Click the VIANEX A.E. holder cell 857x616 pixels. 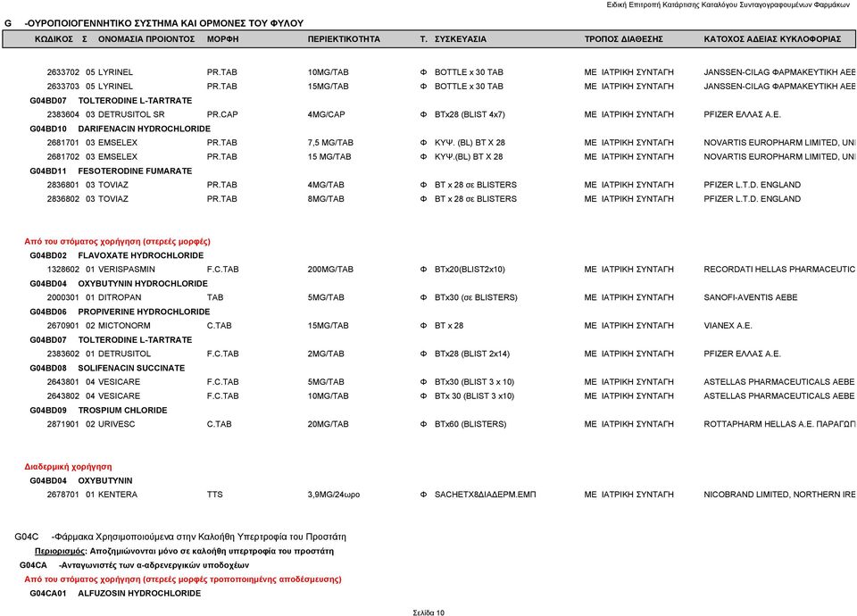click(728, 326)
